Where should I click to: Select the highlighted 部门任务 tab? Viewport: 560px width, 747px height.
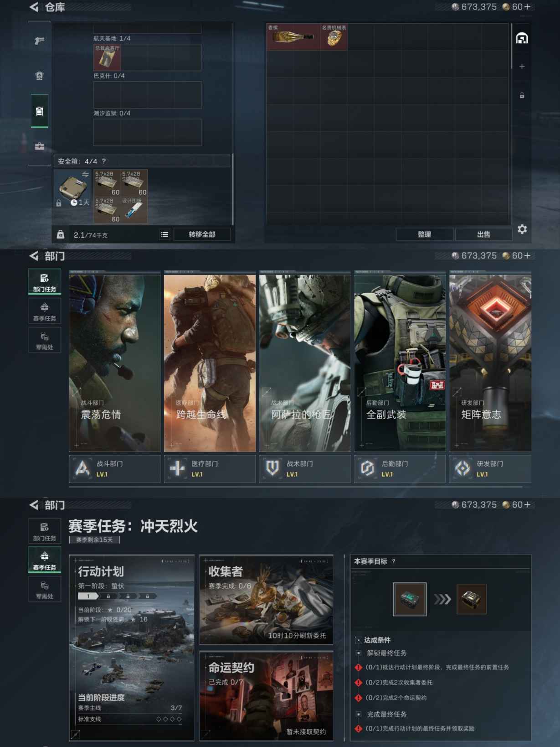[x=45, y=282]
